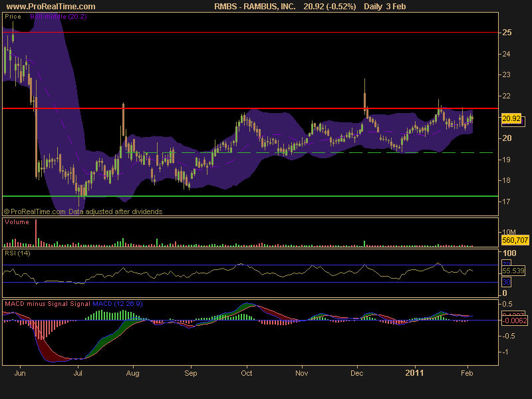This screenshot has height=399, width=532.
Task: Click the Daily 3 Feb timeframe label
Action: tap(385, 7)
